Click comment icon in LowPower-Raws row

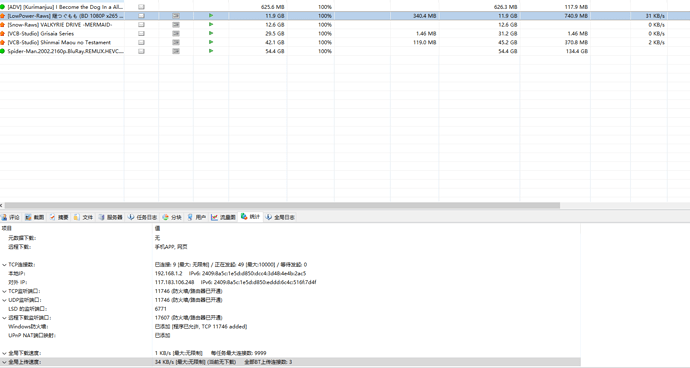tap(141, 16)
